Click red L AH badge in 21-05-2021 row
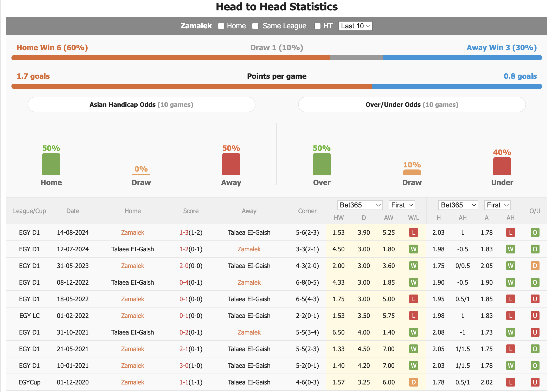 pos(511,349)
